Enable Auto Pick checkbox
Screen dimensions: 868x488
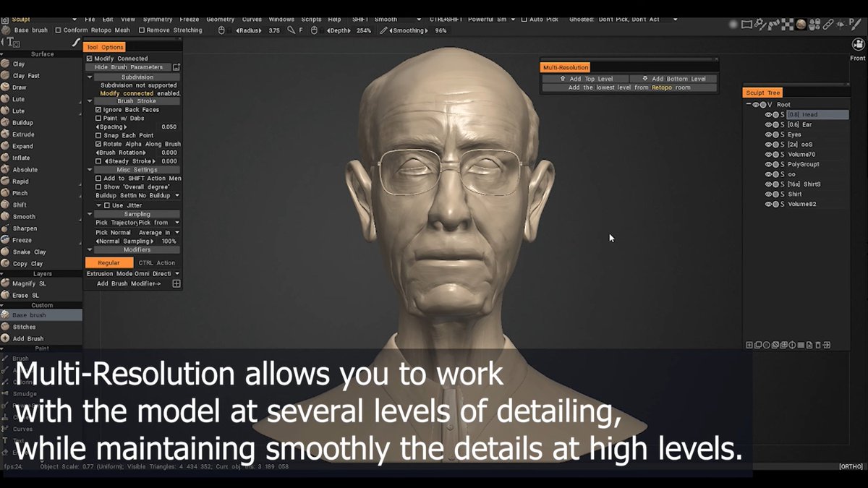[x=524, y=20]
